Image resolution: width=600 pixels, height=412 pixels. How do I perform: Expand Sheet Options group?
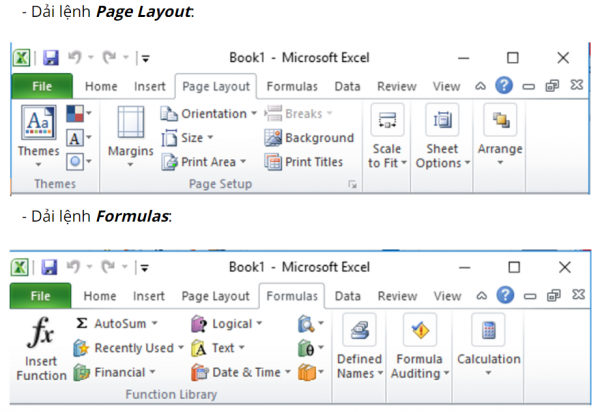442,137
